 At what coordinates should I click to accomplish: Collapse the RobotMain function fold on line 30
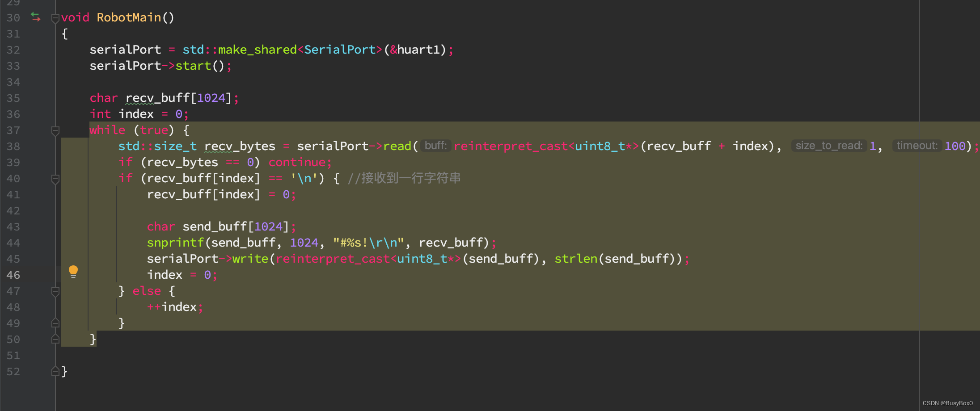[x=55, y=18]
